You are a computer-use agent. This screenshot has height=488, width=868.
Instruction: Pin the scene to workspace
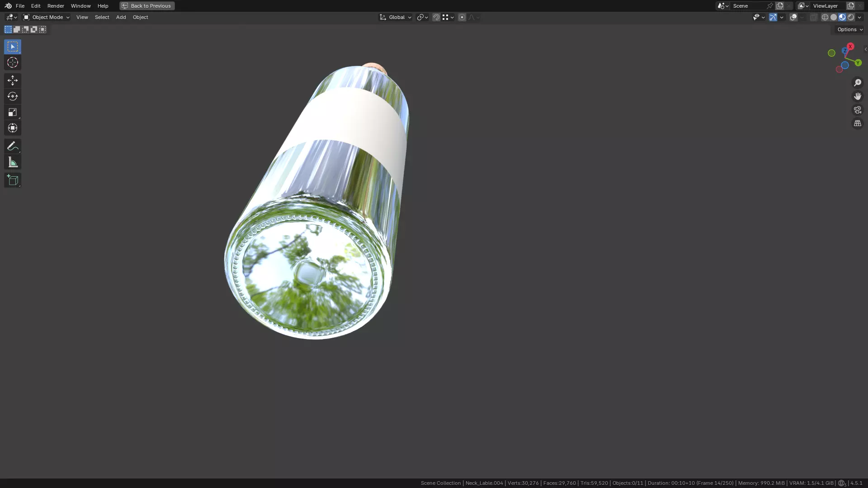[x=770, y=6]
